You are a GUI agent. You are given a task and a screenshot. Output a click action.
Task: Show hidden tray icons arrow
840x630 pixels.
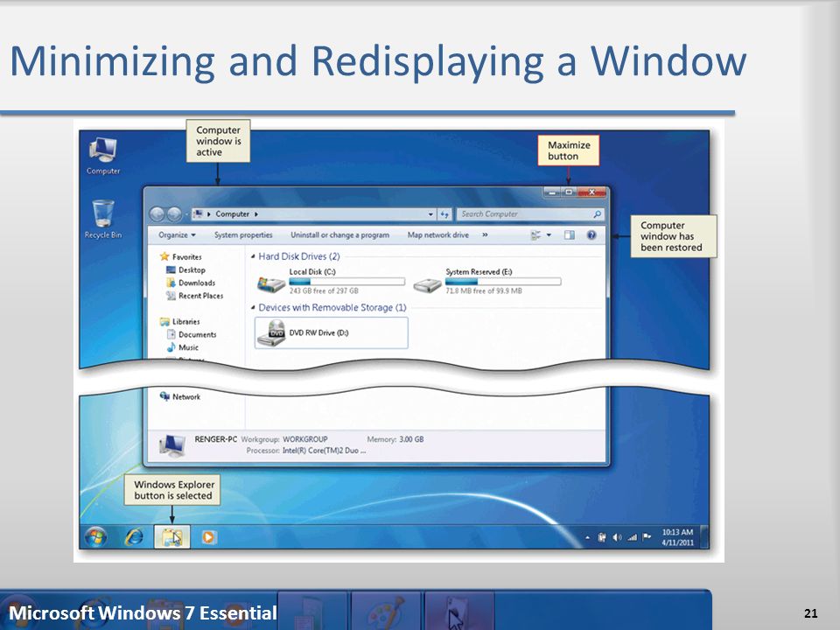point(587,537)
